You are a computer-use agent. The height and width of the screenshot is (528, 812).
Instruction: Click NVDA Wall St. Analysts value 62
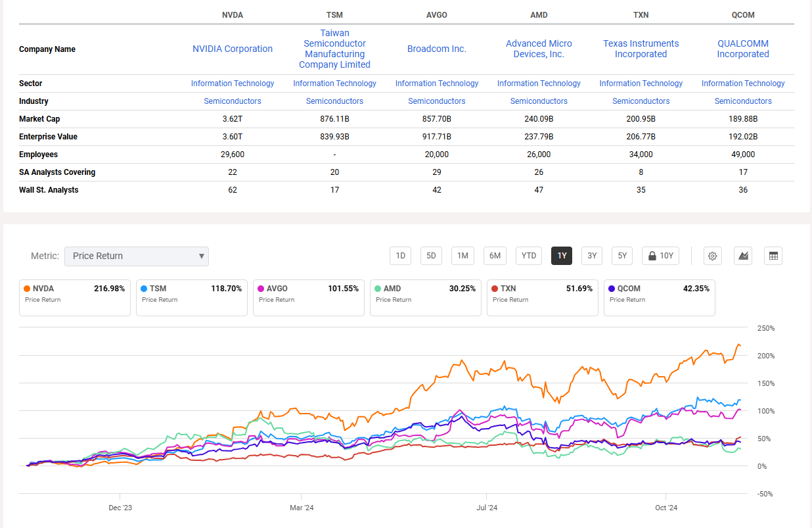coord(233,190)
